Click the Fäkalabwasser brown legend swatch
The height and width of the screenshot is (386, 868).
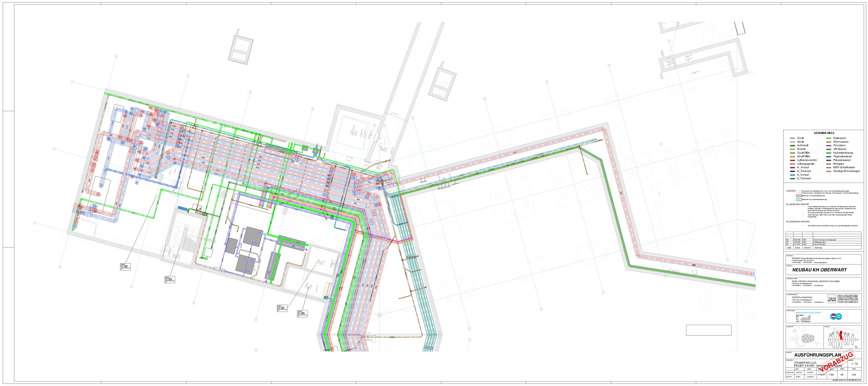pyautogui.click(x=829, y=160)
